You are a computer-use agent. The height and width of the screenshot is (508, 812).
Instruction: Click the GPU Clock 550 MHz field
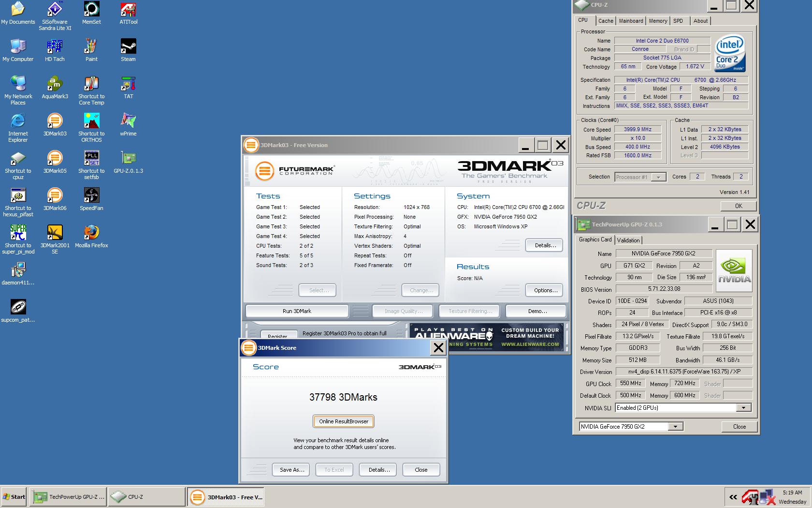pyautogui.click(x=630, y=383)
